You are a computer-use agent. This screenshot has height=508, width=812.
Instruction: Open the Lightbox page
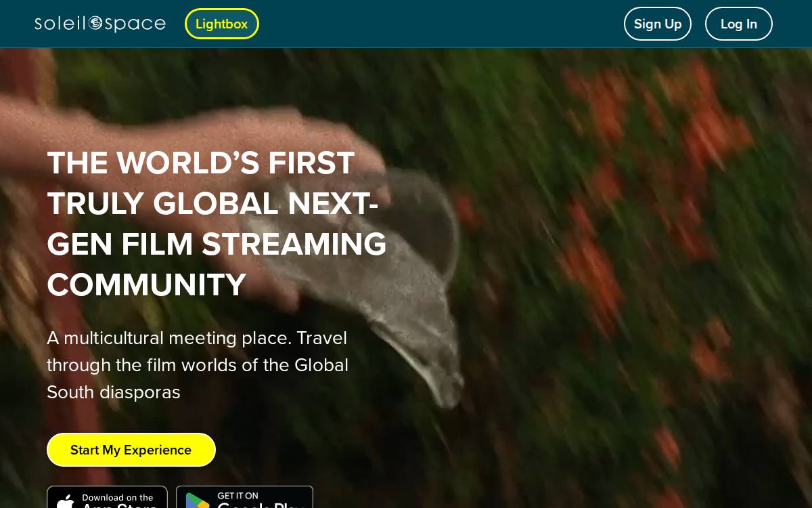(222, 24)
